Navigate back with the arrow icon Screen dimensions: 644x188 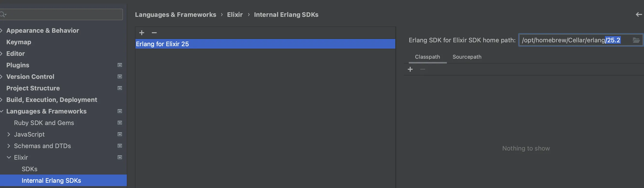(639, 15)
